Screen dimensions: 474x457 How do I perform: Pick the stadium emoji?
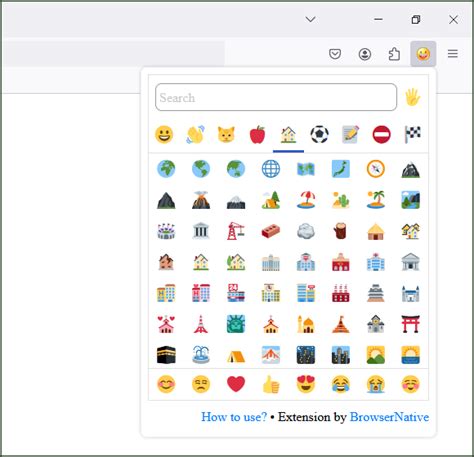click(166, 231)
